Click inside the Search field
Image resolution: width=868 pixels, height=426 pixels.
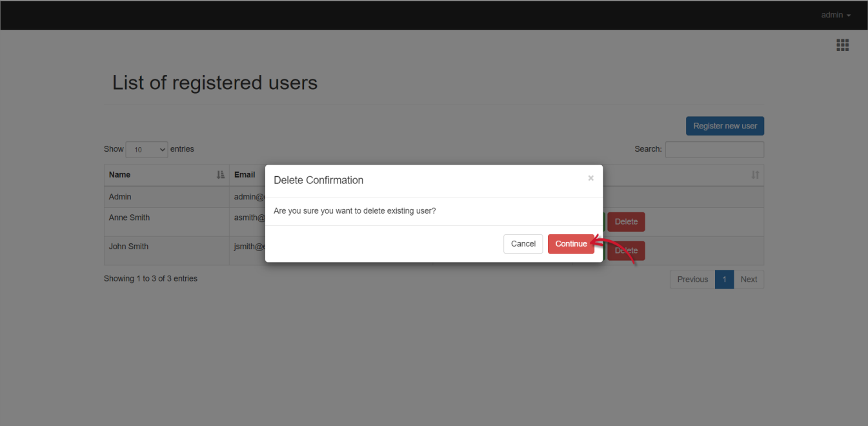pos(714,149)
